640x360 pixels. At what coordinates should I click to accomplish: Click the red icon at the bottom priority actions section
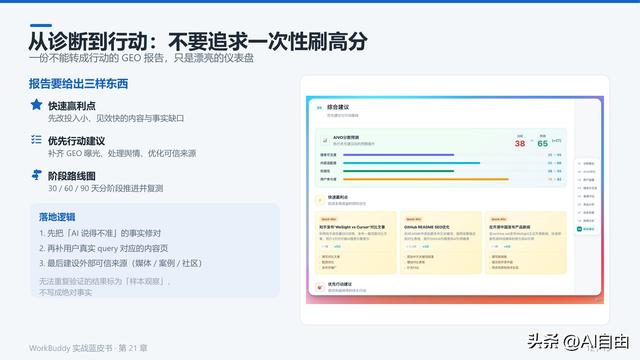(320, 287)
